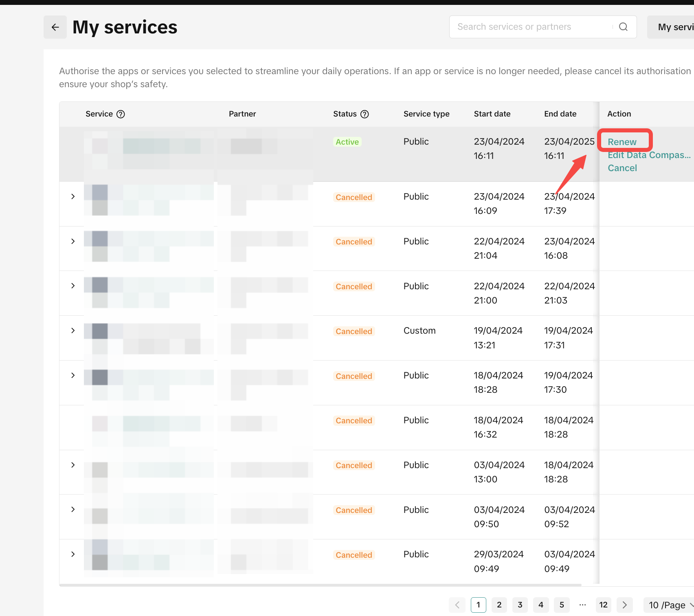Click the previous page arrow
The image size is (694, 616).
click(x=457, y=605)
